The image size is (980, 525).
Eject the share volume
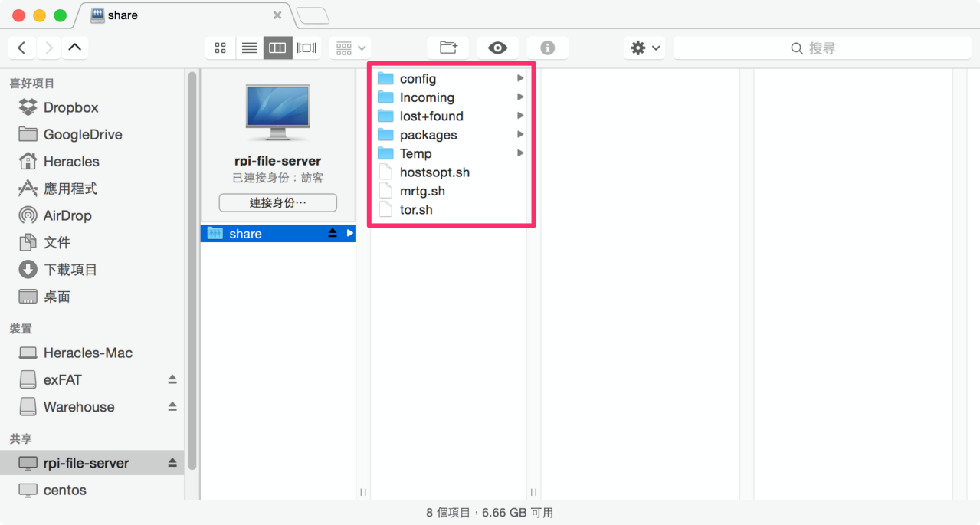coord(333,233)
